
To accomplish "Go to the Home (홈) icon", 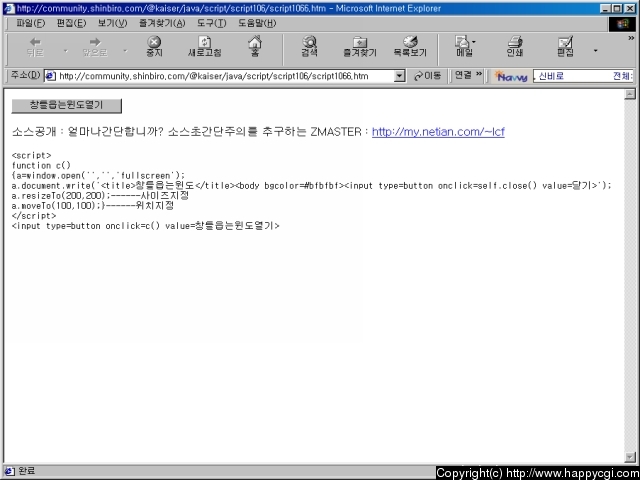I will pos(255,47).
